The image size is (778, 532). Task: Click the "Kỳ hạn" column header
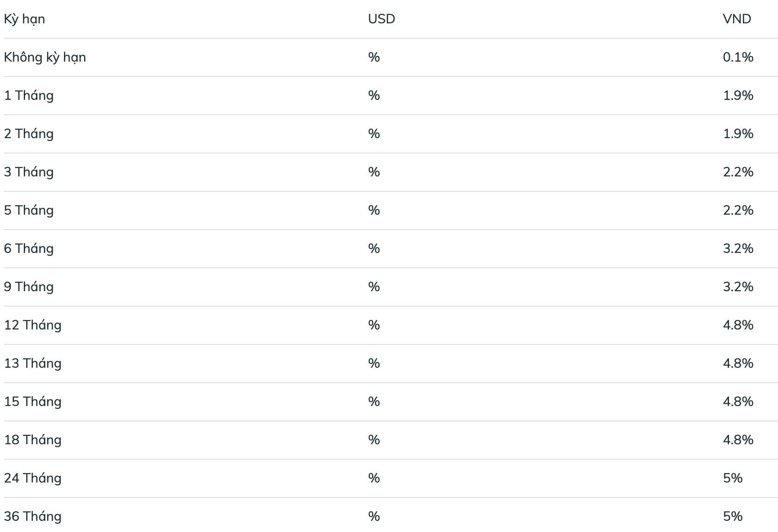24,19
